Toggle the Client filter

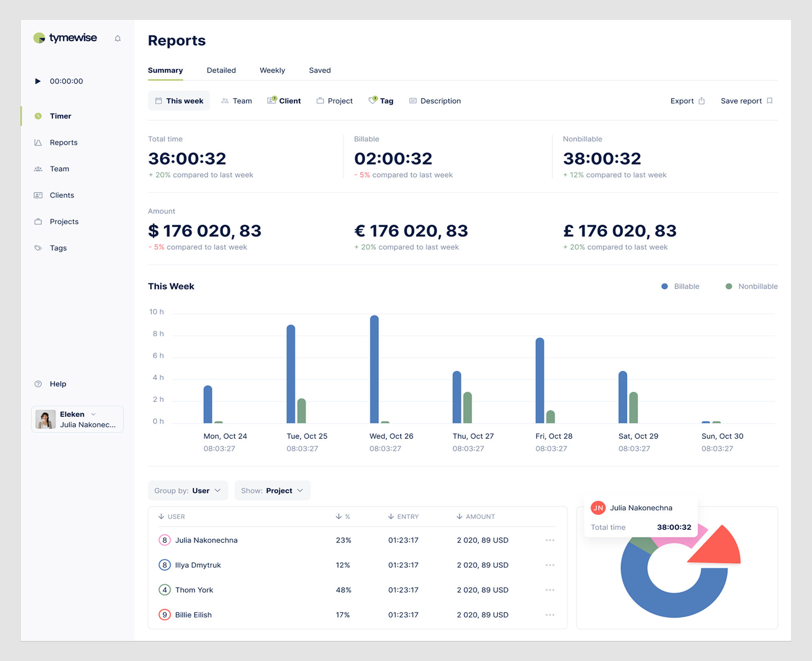tap(284, 101)
